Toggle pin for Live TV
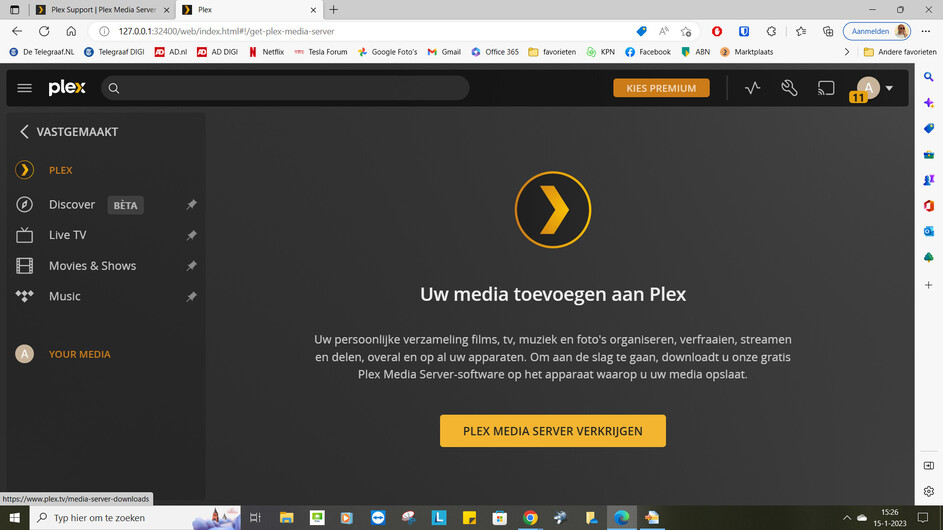The height and width of the screenshot is (530, 943). tap(191, 235)
